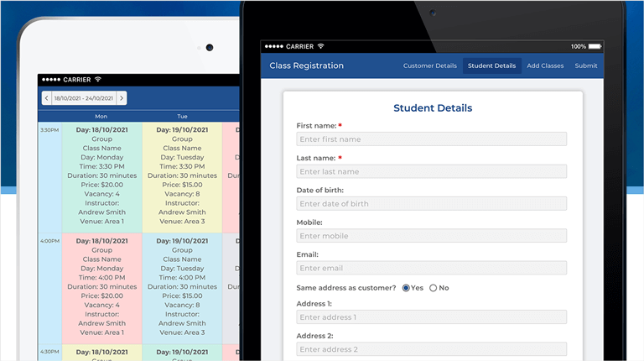Click the Class Registration title link
The width and height of the screenshot is (644, 361).
click(306, 65)
